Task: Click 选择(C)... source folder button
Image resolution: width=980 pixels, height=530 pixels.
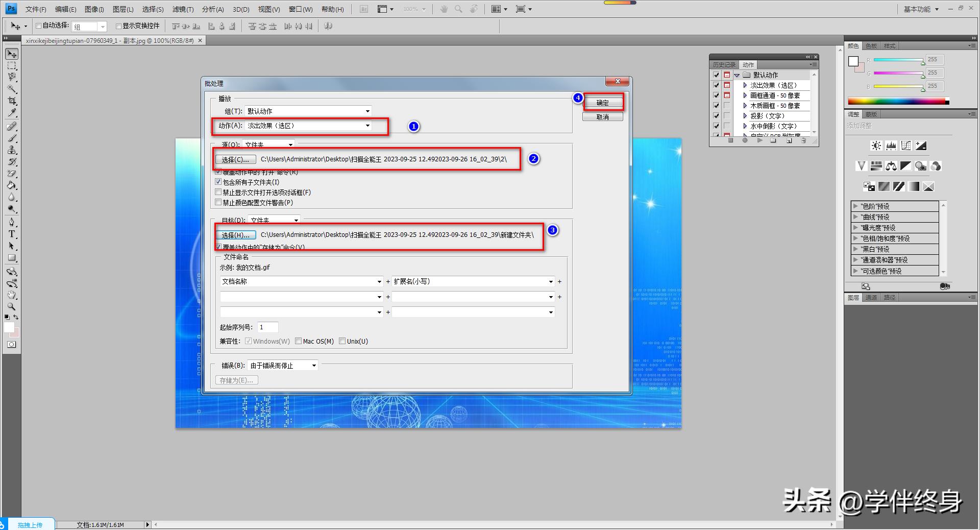Action: pos(235,159)
